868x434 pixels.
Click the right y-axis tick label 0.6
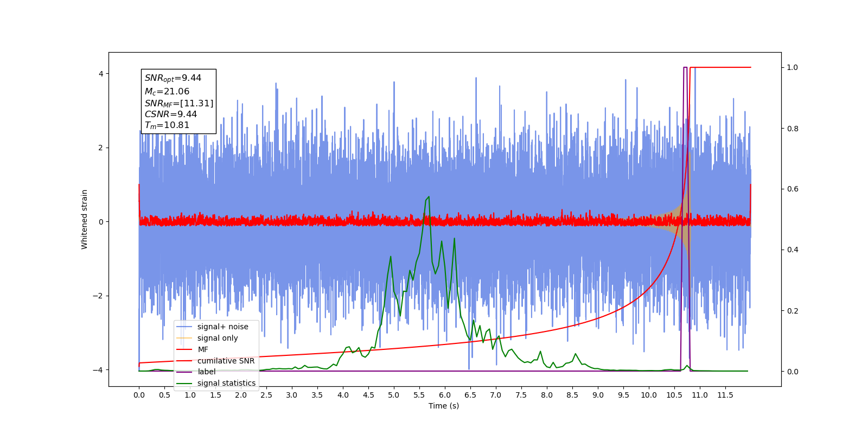[x=793, y=189]
